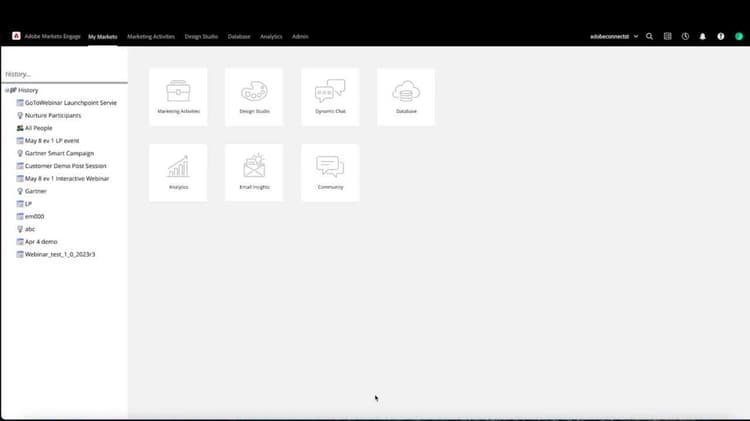Click the Nurture Participants lightbulb icon

[x=20, y=115]
